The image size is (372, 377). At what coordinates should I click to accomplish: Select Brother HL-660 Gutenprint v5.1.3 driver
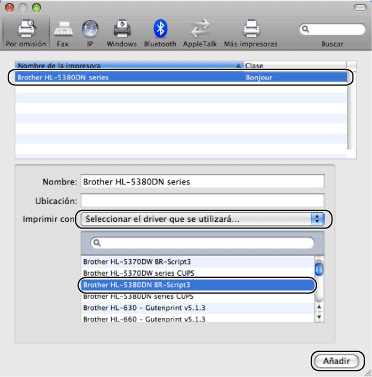tap(198, 319)
